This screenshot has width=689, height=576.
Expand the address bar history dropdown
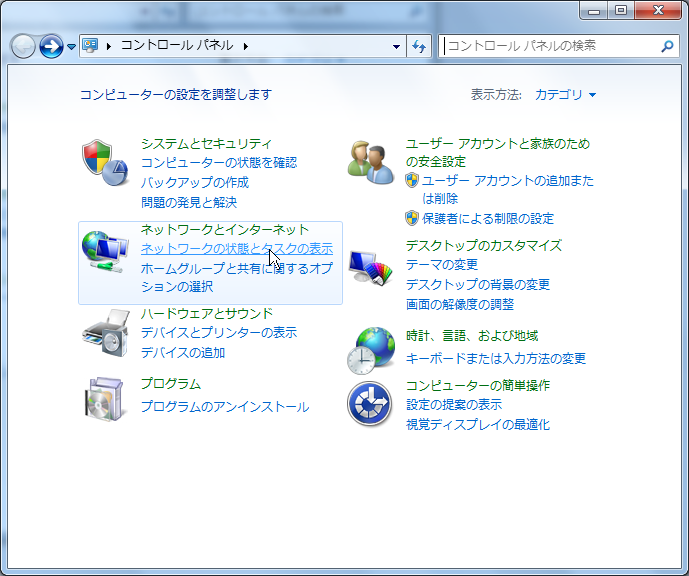pyautogui.click(x=396, y=46)
